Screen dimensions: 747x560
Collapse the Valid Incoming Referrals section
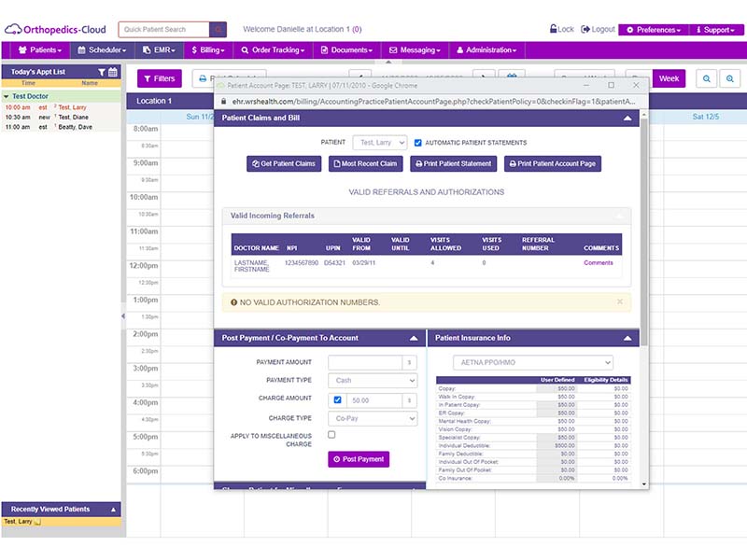click(x=619, y=216)
